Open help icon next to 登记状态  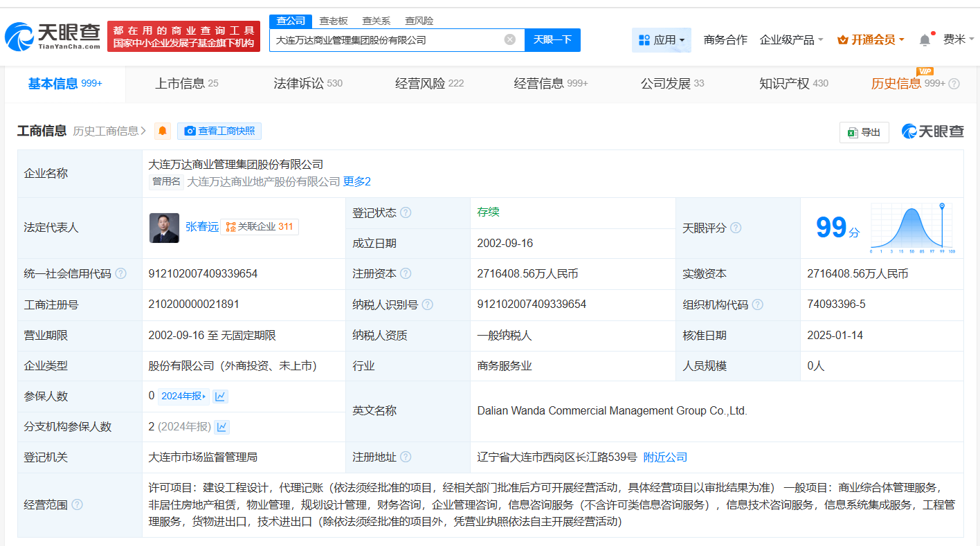(x=406, y=212)
